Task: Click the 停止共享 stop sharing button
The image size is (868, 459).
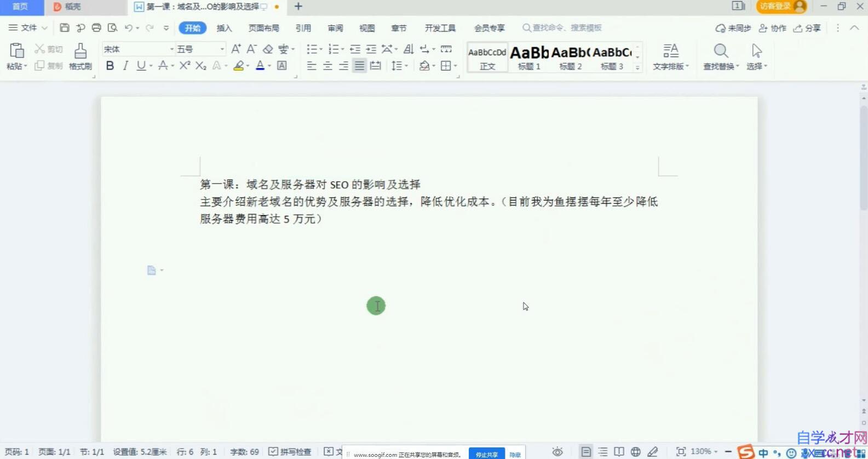Action: point(486,454)
